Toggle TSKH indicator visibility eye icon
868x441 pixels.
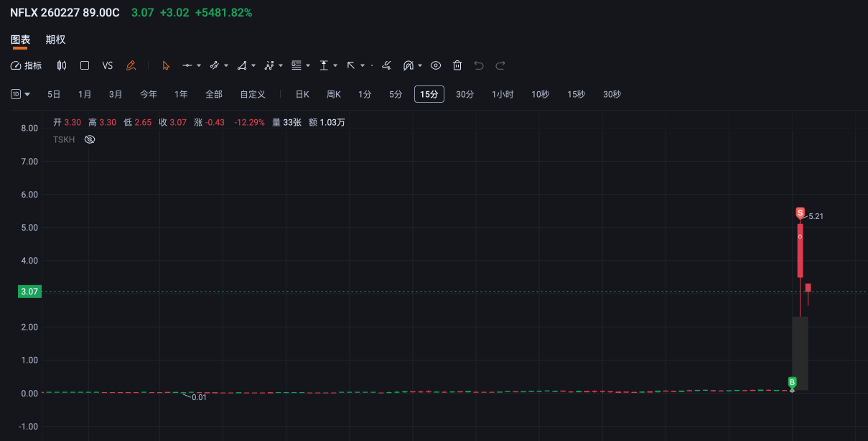click(90, 139)
